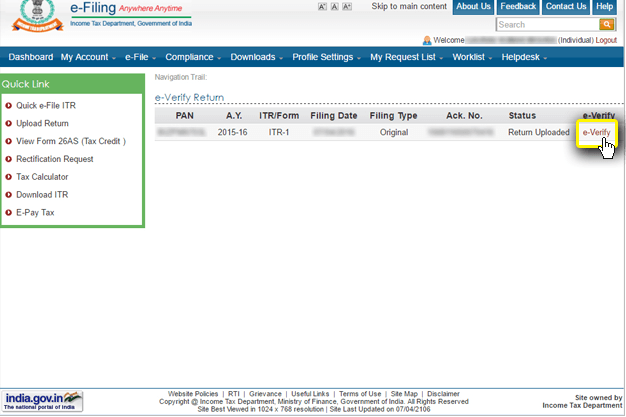The image size is (626, 417).
Task: Open the Worklist menu
Action: [x=470, y=57]
